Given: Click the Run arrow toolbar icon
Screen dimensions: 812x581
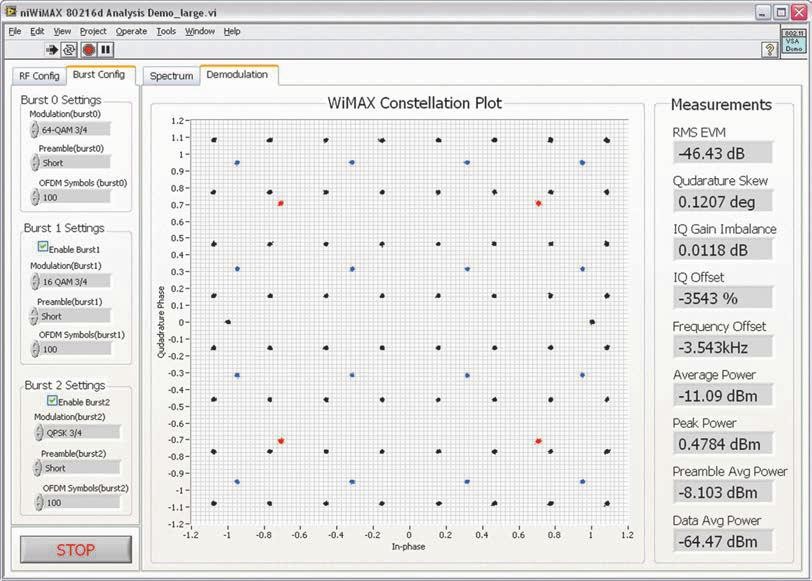Looking at the screenshot, I should pos(52,50).
